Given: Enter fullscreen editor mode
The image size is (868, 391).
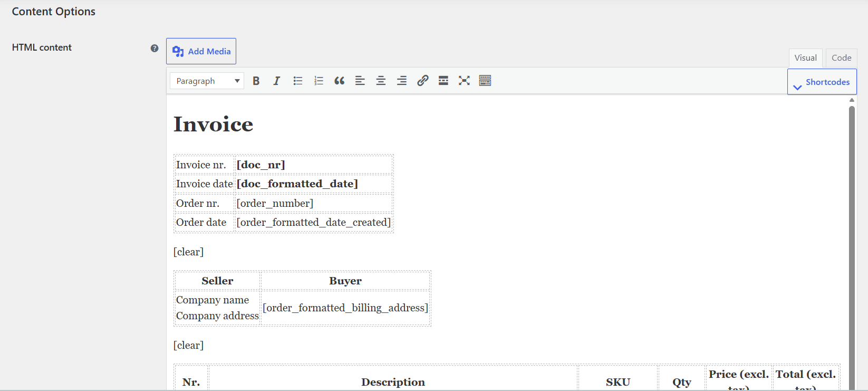Looking at the screenshot, I should click(x=464, y=81).
